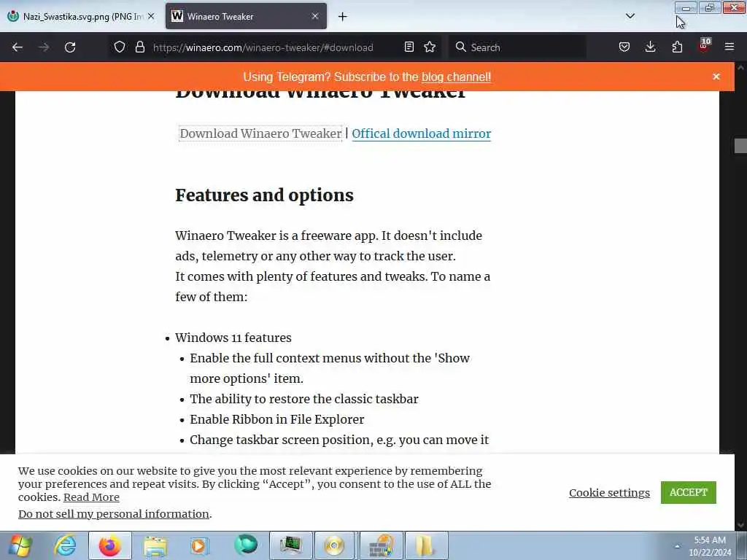Dismiss the orange Telegram banner

(716, 77)
